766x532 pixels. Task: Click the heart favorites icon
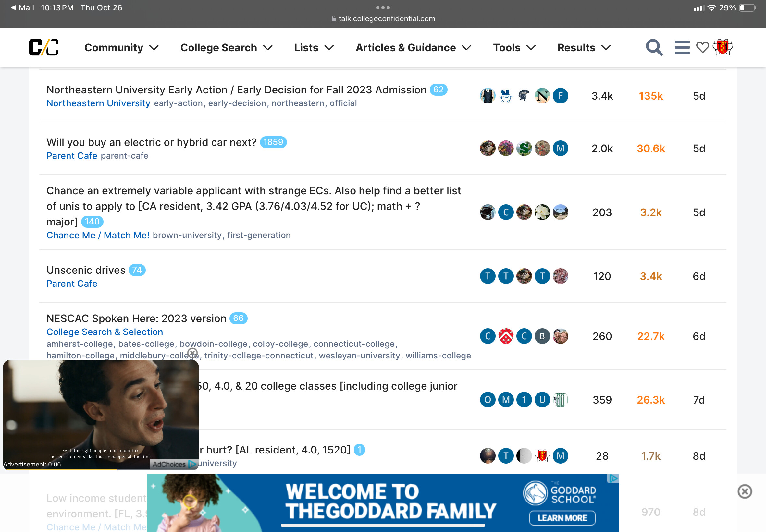click(702, 48)
